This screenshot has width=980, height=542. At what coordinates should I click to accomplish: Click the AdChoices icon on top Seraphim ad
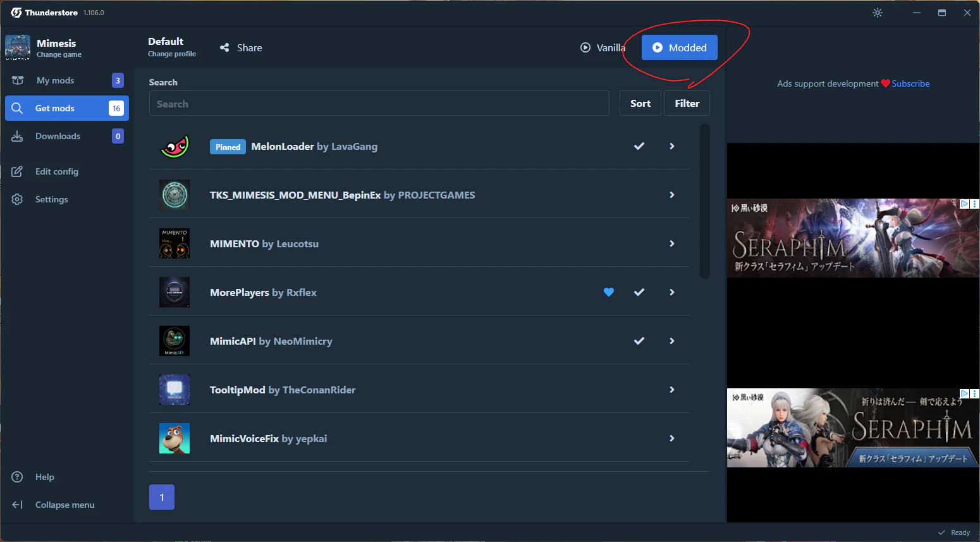[x=965, y=204]
